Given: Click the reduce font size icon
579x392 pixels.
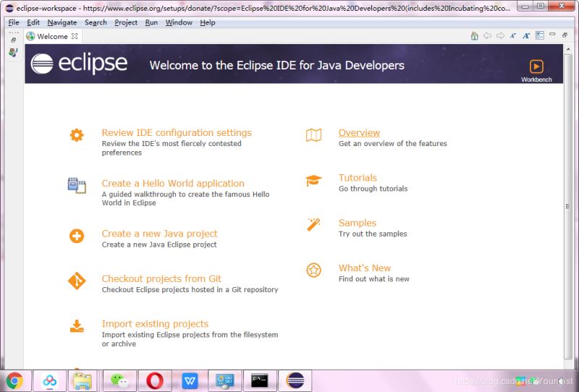Looking at the screenshot, I should [513, 35].
